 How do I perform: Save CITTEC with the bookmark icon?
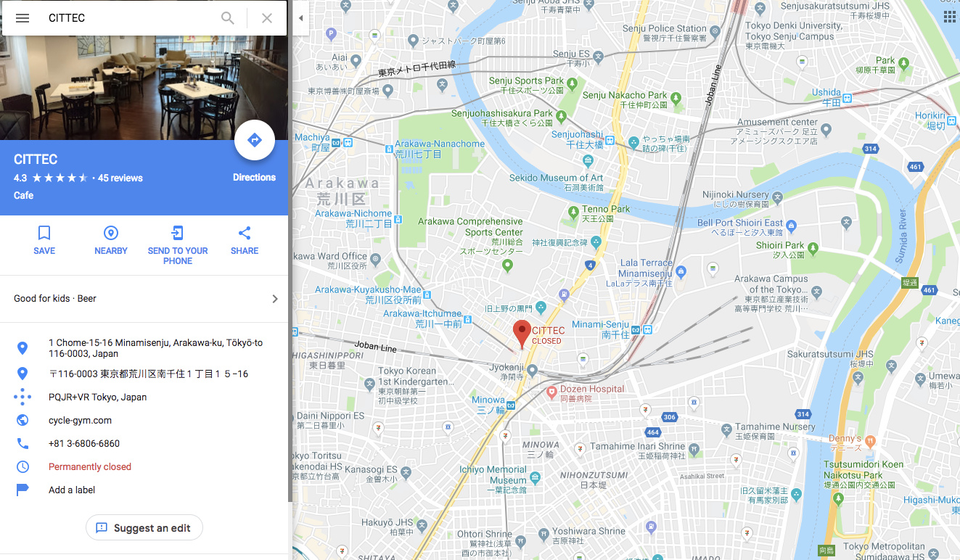(44, 233)
